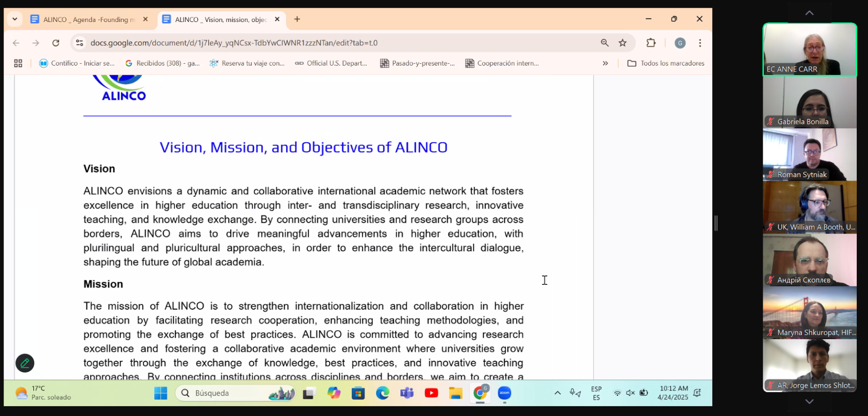Select Gabriela Bonilla's video thumbnail
The image size is (868, 416).
[x=809, y=102]
